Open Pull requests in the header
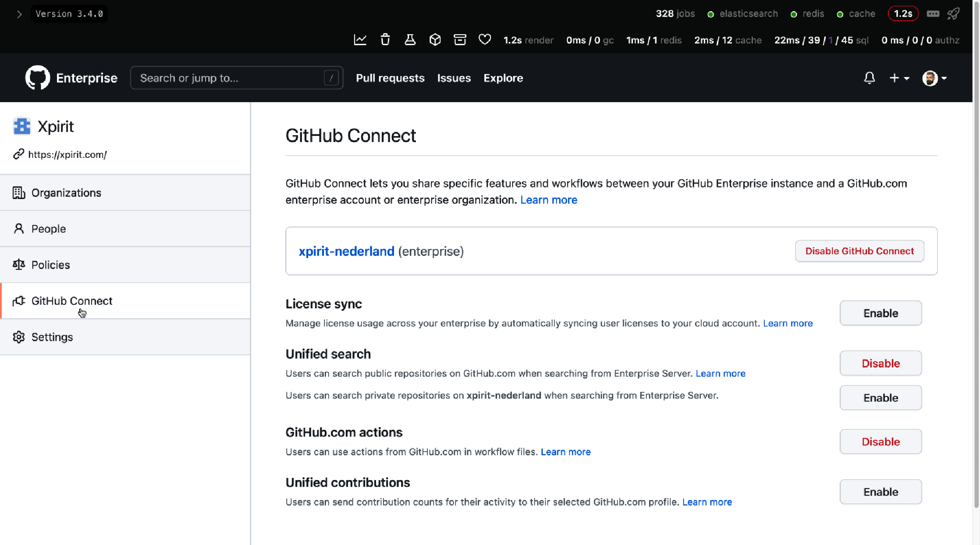 click(x=390, y=78)
